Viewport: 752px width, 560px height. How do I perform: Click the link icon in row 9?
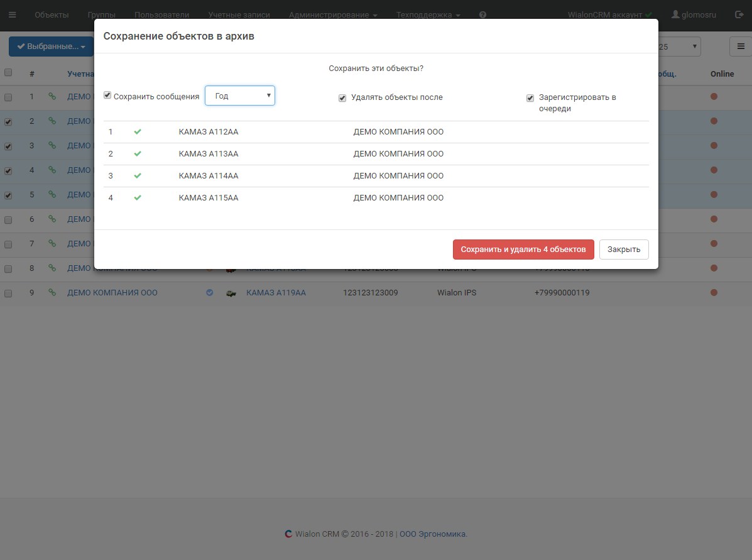[52, 293]
